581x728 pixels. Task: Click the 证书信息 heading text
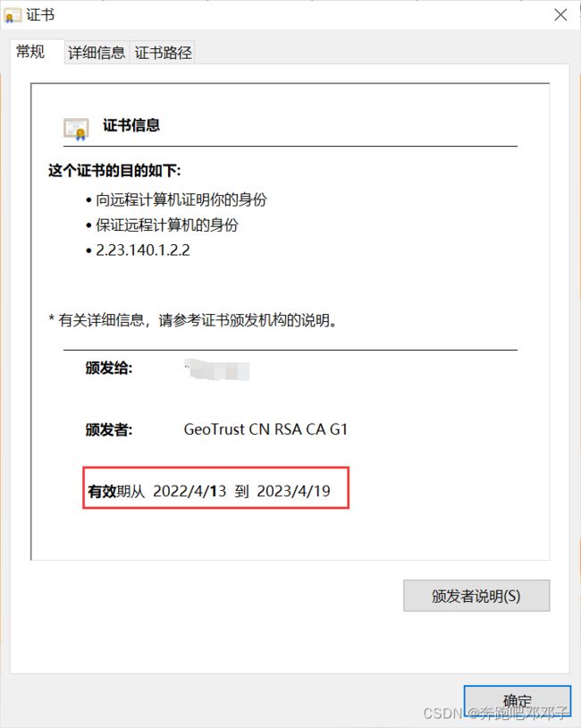pyautogui.click(x=131, y=125)
